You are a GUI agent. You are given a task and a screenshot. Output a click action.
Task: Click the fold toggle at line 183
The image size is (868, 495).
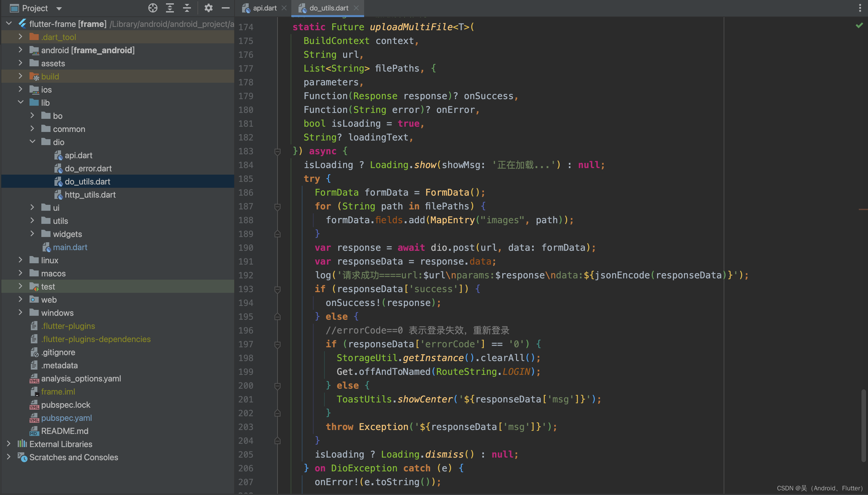tap(277, 152)
